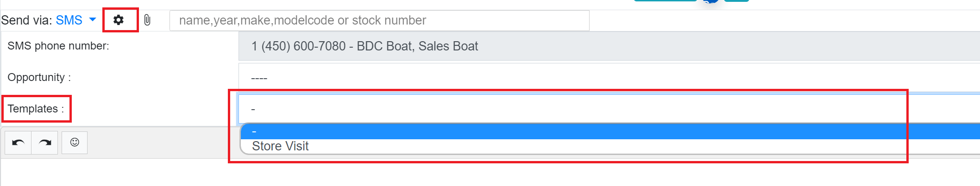Open the gear settings next to Send via

click(x=119, y=20)
